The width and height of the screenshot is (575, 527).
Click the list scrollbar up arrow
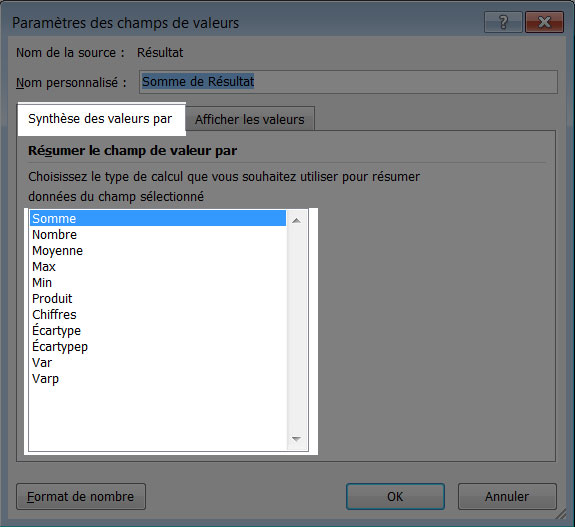296,221
